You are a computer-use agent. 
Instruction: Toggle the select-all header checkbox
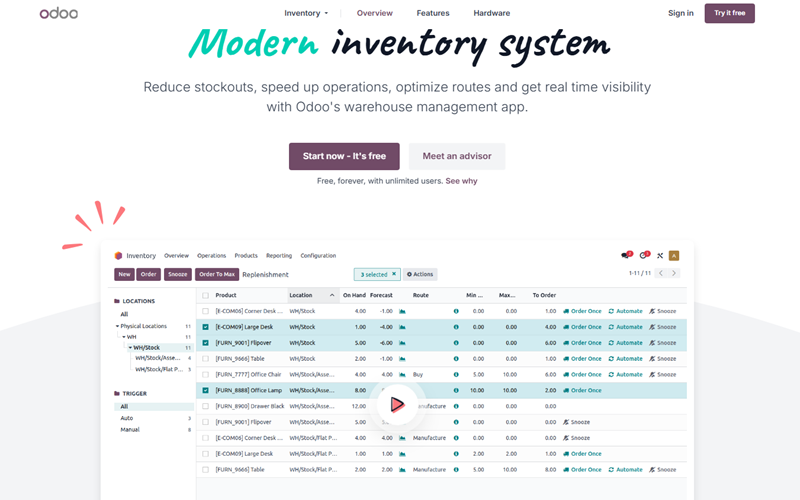click(206, 295)
